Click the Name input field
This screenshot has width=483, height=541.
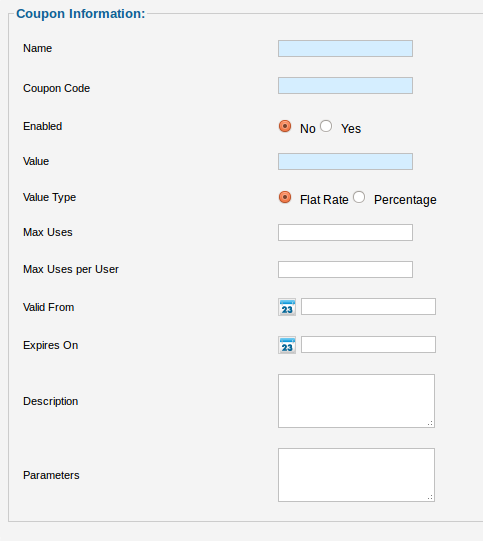pyautogui.click(x=345, y=48)
